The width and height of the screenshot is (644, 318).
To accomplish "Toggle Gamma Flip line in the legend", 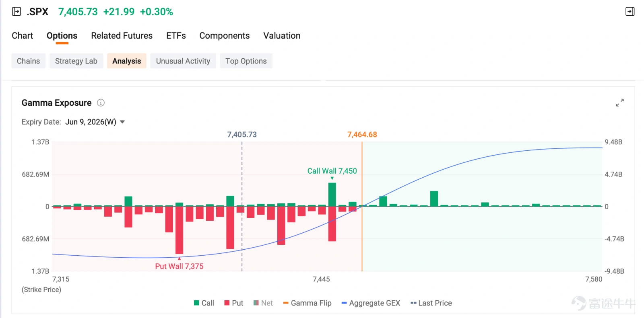I will point(307,303).
